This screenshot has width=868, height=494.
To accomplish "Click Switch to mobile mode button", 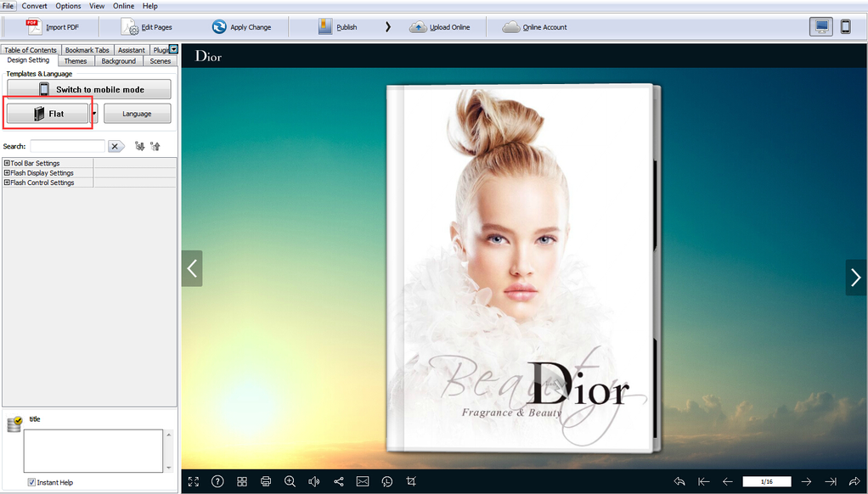I will (x=88, y=89).
